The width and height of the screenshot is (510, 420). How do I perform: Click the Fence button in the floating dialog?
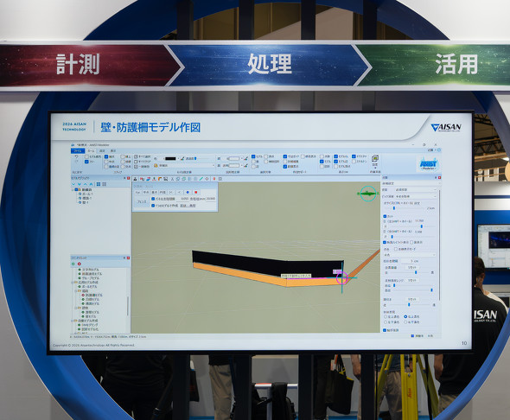142,202
